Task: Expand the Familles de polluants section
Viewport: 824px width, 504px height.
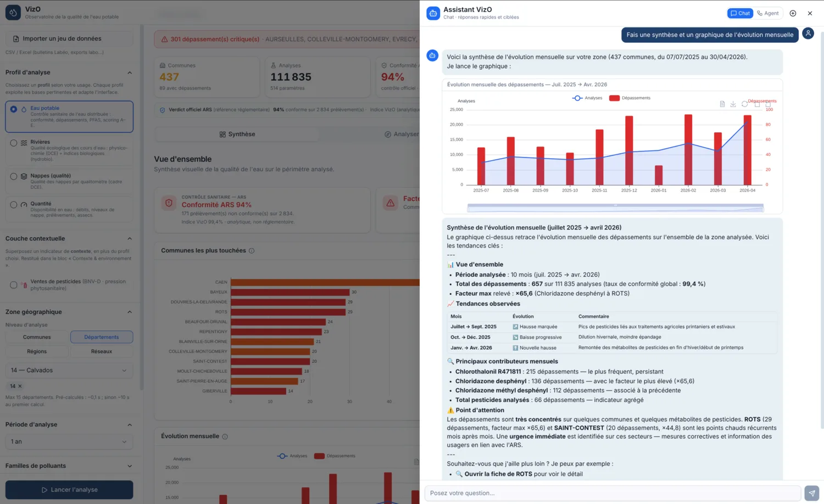Action: (x=130, y=466)
